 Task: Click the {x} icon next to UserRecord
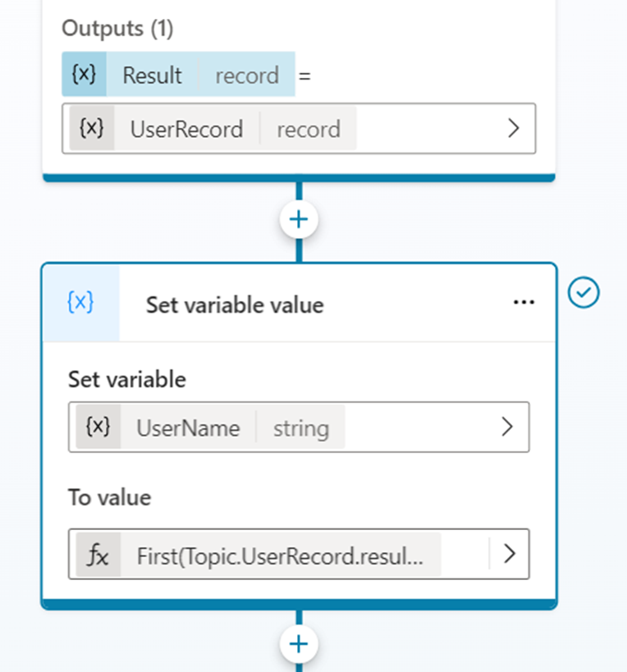(92, 129)
